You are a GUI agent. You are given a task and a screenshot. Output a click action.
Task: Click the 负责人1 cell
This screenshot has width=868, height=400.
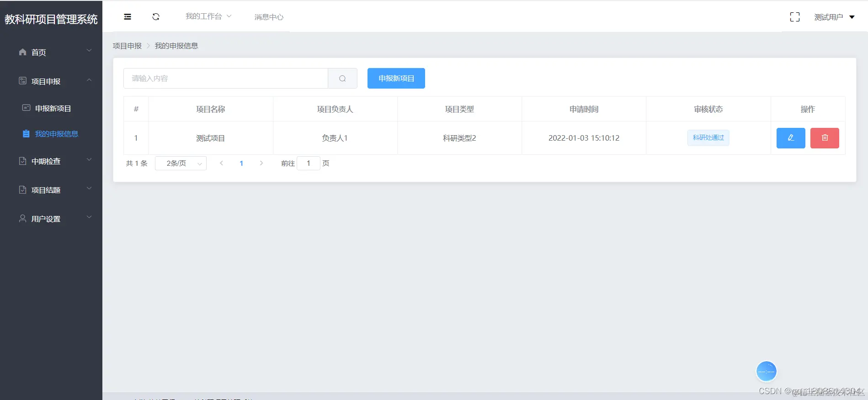pos(335,138)
